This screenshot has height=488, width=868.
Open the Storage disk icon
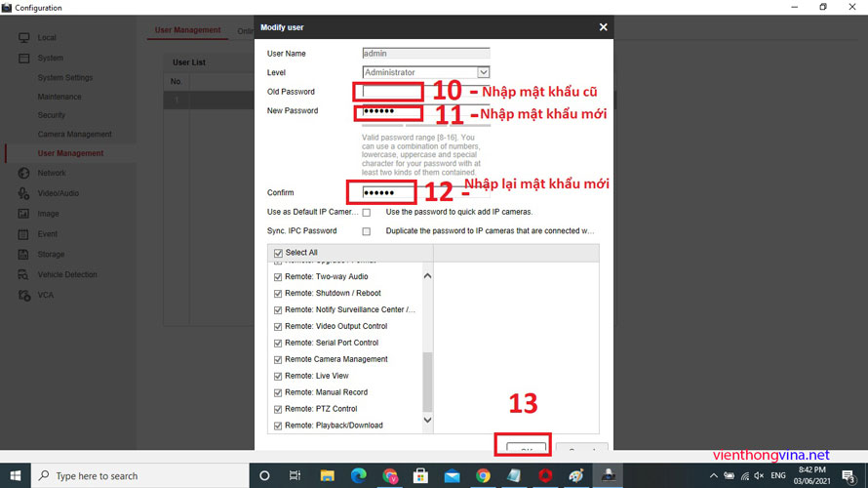23,254
